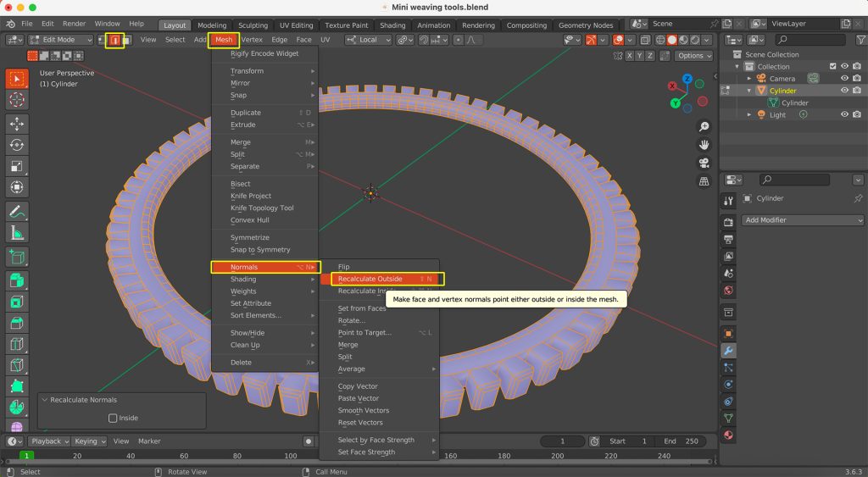Toggle X axis mirror button
The height and width of the screenshot is (477, 868).
(x=630, y=56)
